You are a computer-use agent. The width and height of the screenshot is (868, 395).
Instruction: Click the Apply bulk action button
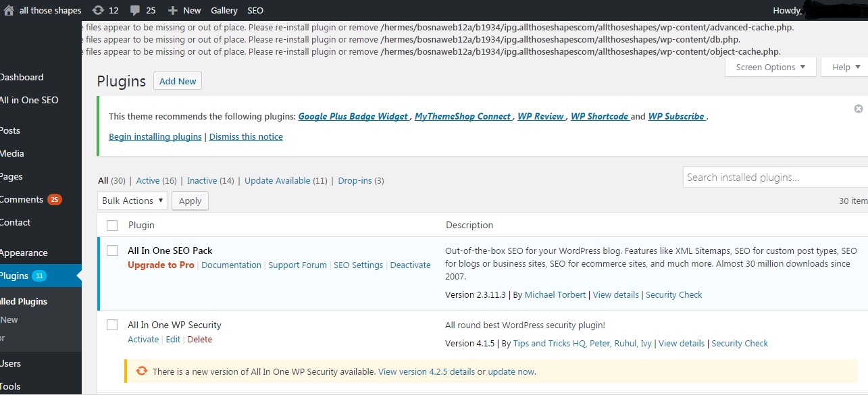tap(190, 201)
